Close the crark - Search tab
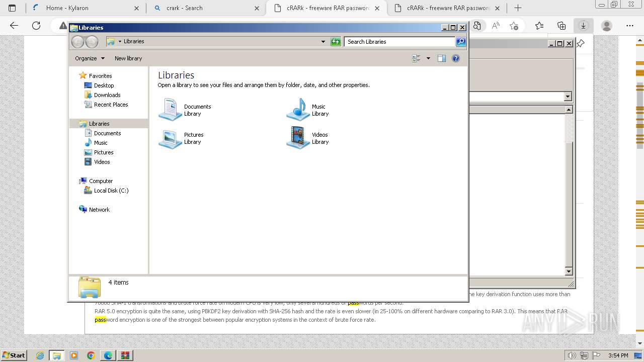This screenshot has height=362, width=644. pyautogui.click(x=257, y=8)
